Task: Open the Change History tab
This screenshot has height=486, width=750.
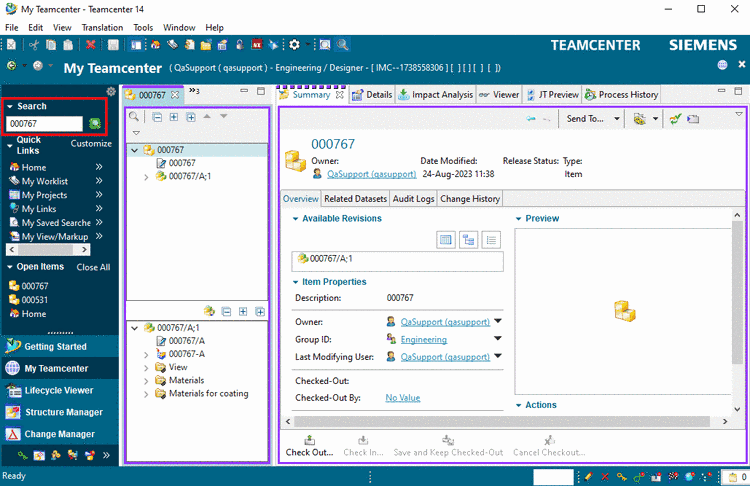Action: (470, 199)
